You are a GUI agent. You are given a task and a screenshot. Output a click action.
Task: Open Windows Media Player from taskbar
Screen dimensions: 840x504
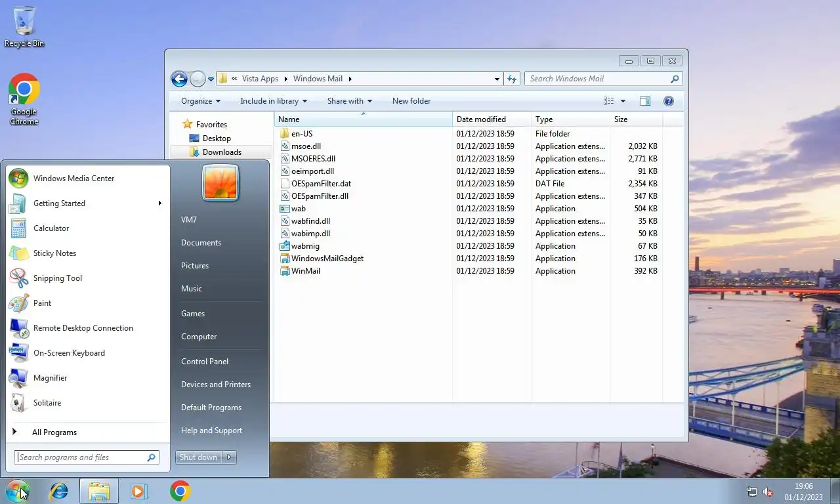coord(139,491)
